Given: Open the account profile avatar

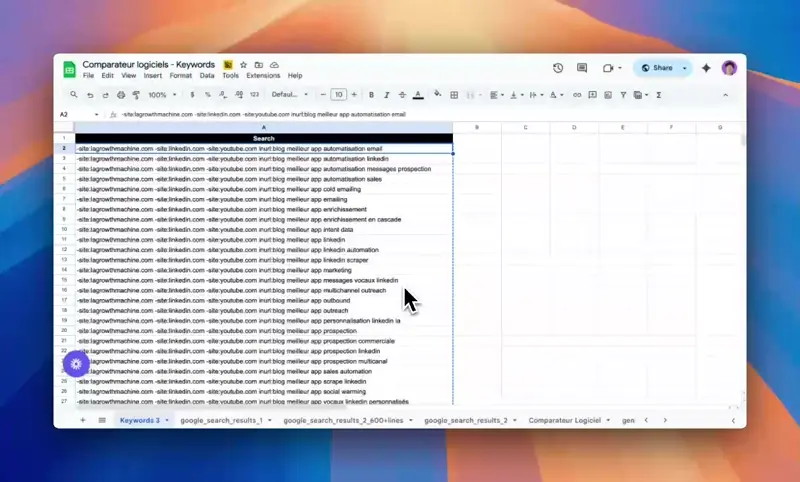Looking at the screenshot, I should point(729,68).
